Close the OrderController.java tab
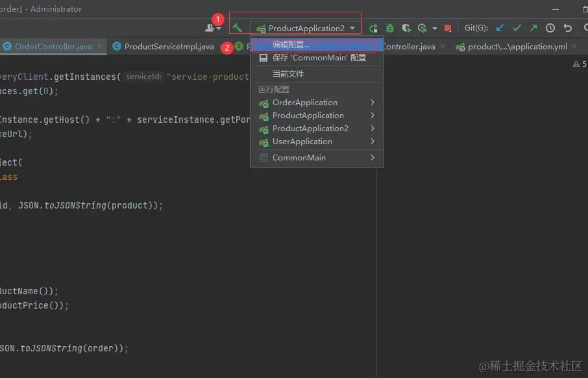The width and height of the screenshot is (588, 378). click(99, 47)
